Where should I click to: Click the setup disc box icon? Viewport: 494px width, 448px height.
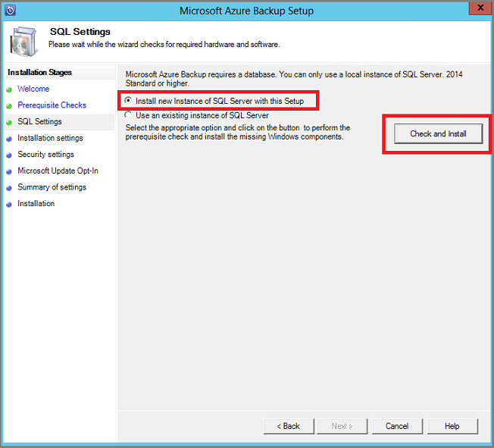[x=23, y=42]
